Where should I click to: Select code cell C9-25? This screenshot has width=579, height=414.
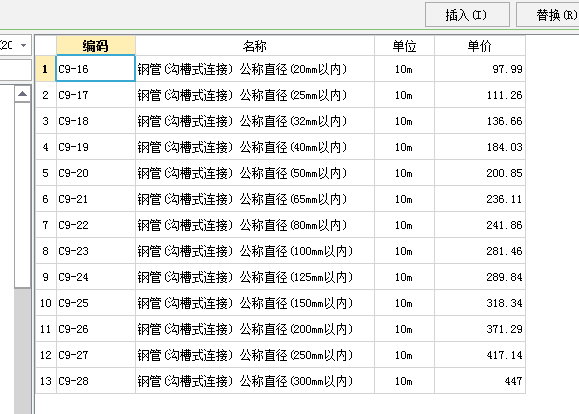click(x=96, y=303)
